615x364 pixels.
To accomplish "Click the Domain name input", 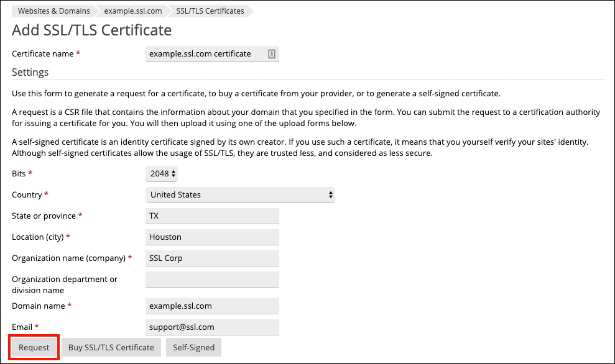I will coord(212,306).
